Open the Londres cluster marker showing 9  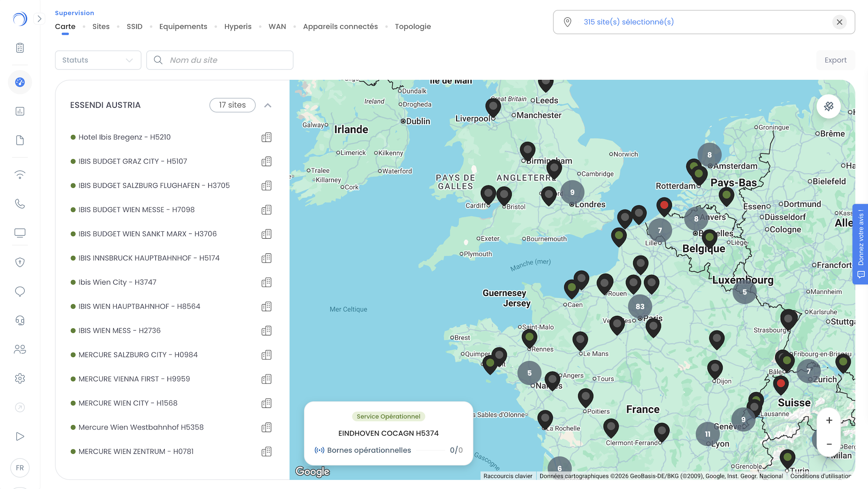point(572,192)
